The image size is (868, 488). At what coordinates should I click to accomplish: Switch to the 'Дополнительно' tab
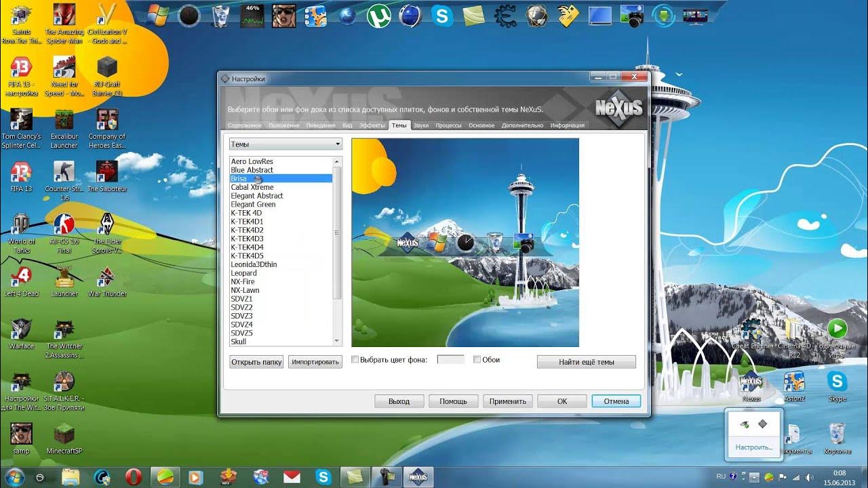pos(522,125)
